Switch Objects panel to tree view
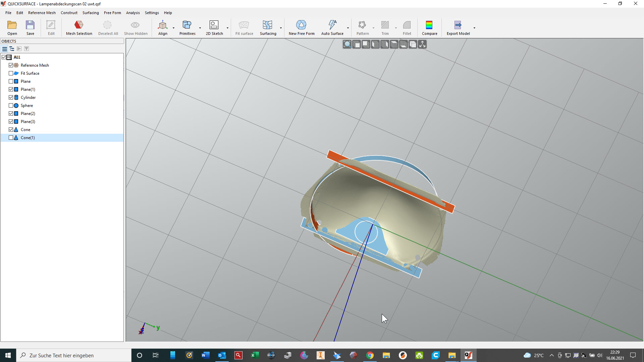The image size is (644, 362). 12,49
